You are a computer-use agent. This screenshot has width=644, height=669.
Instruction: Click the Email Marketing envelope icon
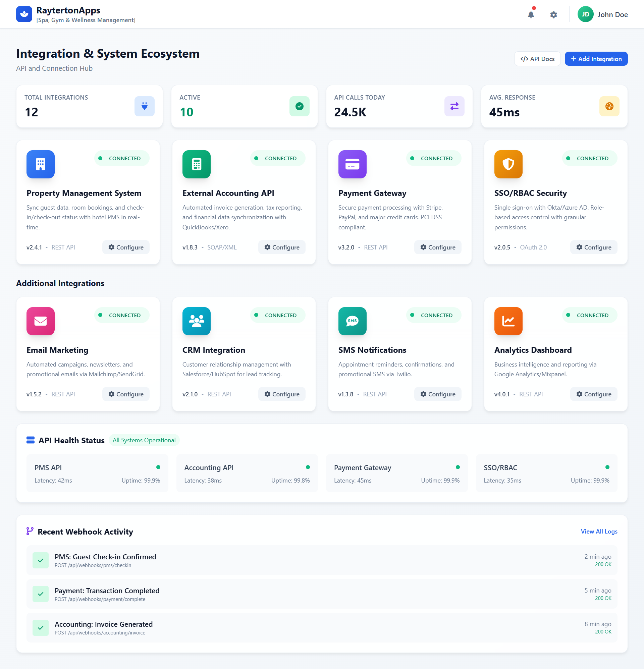(40, 321)
